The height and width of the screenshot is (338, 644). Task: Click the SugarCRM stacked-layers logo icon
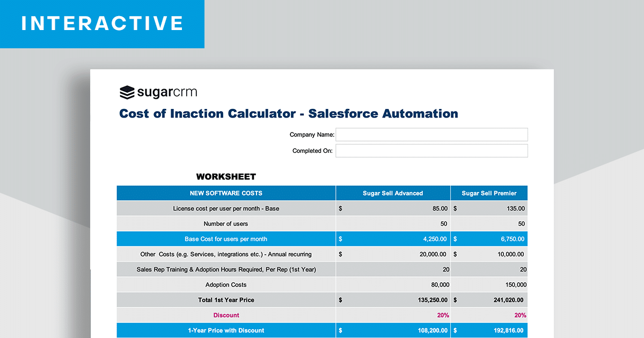[127, 92]
